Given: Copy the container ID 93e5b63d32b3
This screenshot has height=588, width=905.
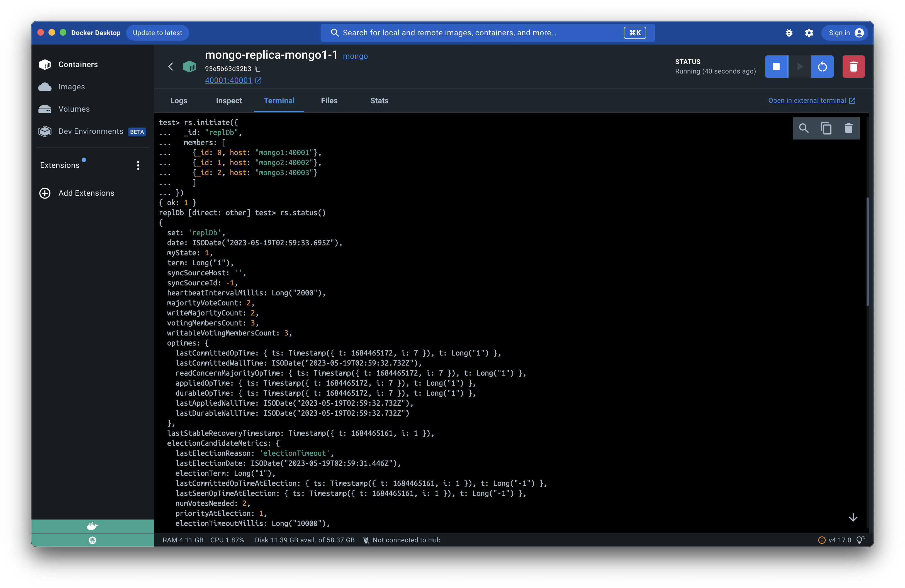Looking at the screenshot, I should coord(258,69).
